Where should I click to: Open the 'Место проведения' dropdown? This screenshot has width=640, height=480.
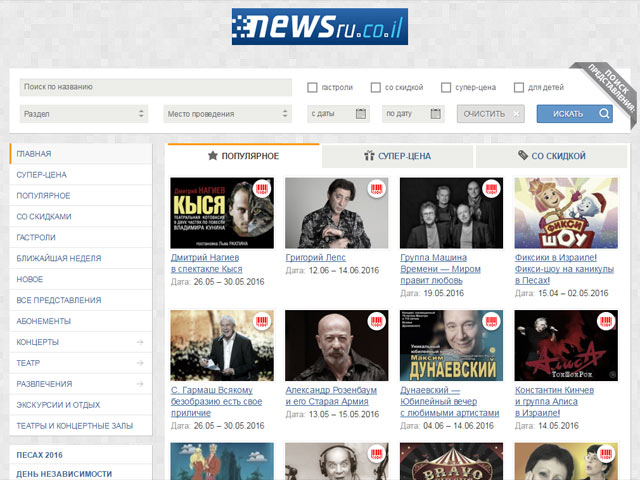click(x=228, y=114)
